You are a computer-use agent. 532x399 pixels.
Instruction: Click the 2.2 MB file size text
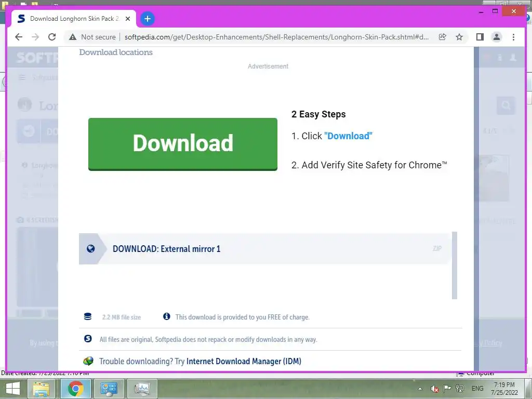tap(122, 317)
